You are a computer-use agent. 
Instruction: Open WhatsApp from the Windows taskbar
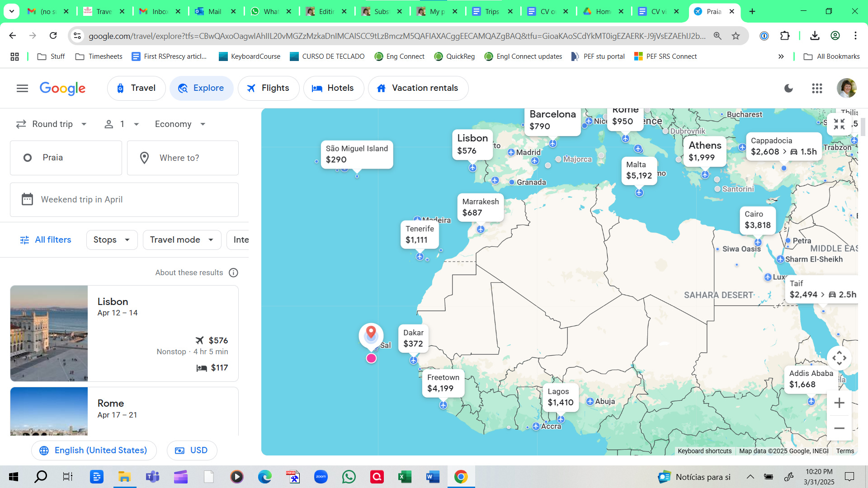click(349, 477)
